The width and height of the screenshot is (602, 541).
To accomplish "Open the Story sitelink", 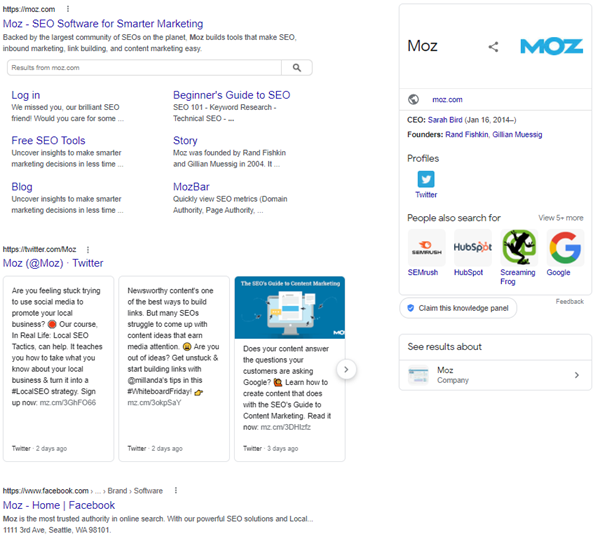I will pyautogui.click(x=185, y=141).
